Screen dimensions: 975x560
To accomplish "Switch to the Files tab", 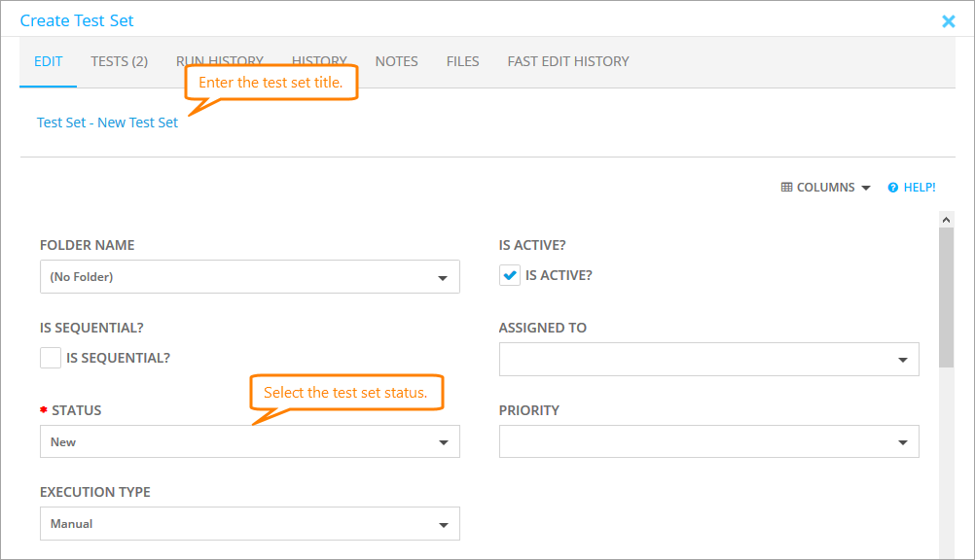I will [x=462, y=61].
